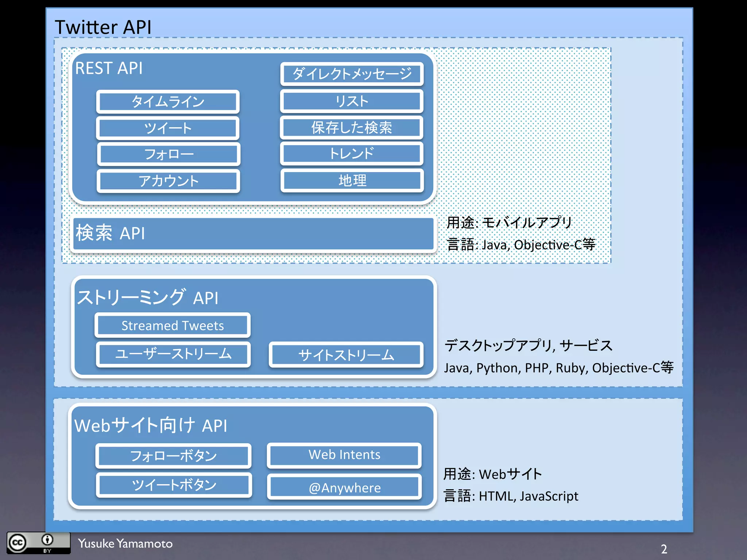Click the Web Intents box
The width and height of the screenshot is (747, 560).
(x=344, y=455)
